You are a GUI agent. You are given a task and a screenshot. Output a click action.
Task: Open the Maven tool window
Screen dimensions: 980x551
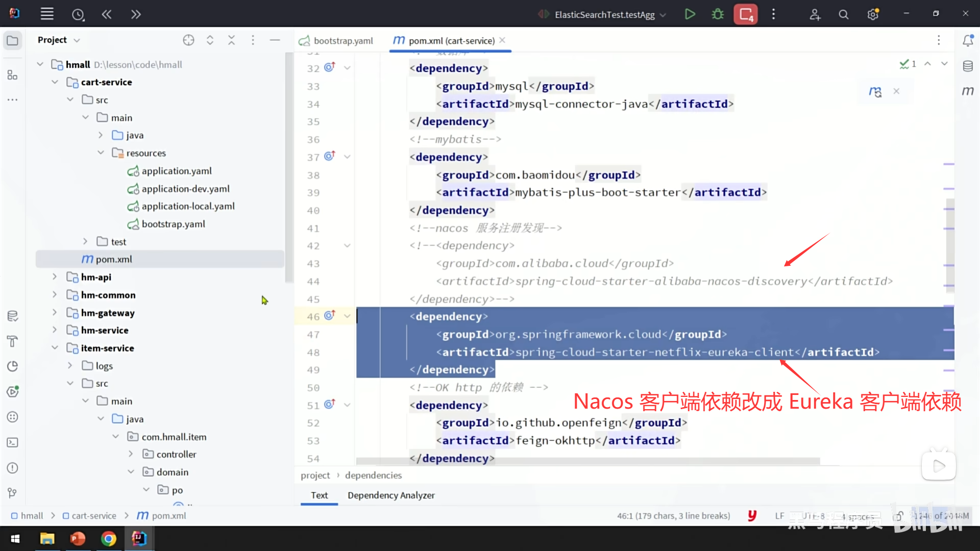[968, 91]
